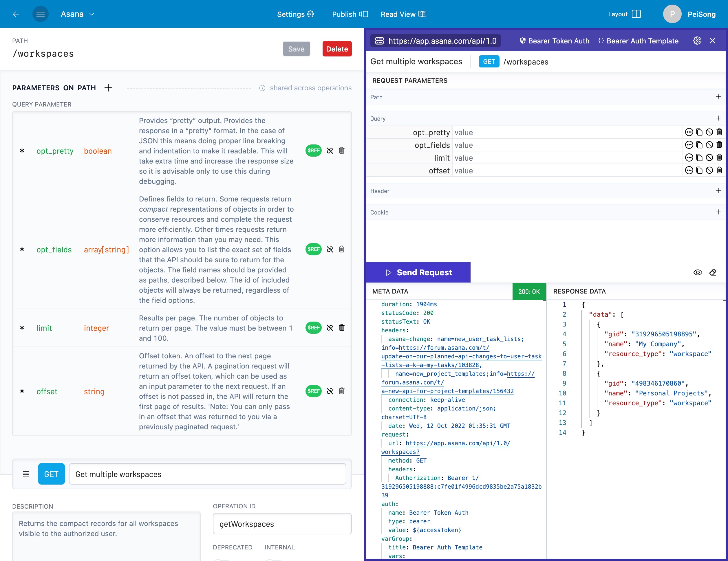Toggle required asterisk for limit
The width and height of the screenshot is (728, 561).
point(22,328)
